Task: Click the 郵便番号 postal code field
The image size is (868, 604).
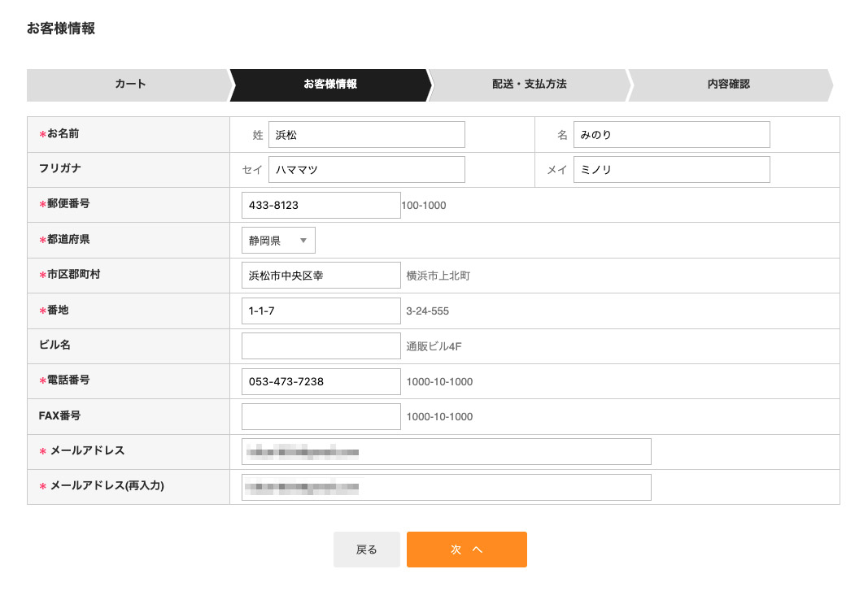Action: point(321,206)
